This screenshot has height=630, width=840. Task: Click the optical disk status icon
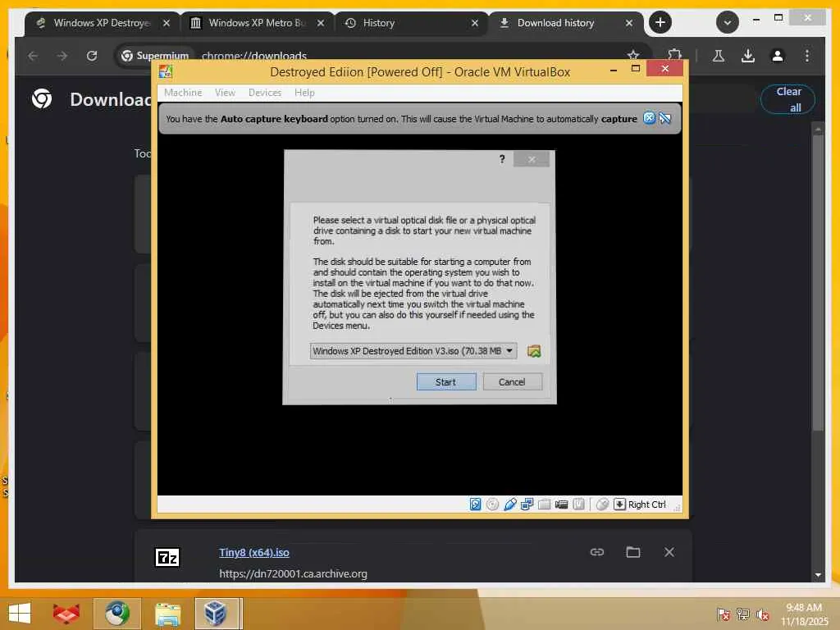(x=492, y=504)
